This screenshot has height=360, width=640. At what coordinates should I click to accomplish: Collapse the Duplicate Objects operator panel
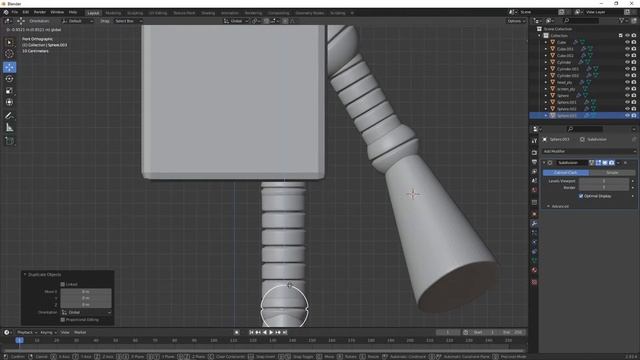click(25, 275)
